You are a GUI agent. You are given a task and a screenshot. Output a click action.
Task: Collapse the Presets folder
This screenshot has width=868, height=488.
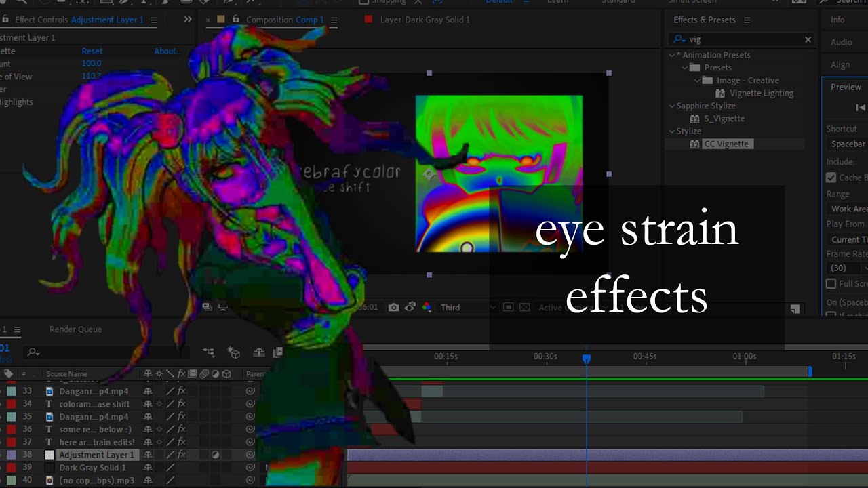(x=685, y=68)
